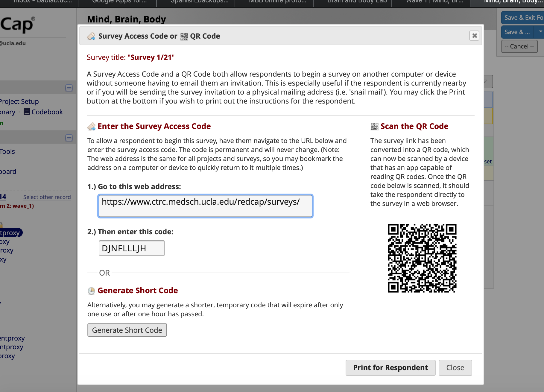Click QR icon beside Scan the QR Code
Screen dimensions: 544x392
tap(374, 127)
